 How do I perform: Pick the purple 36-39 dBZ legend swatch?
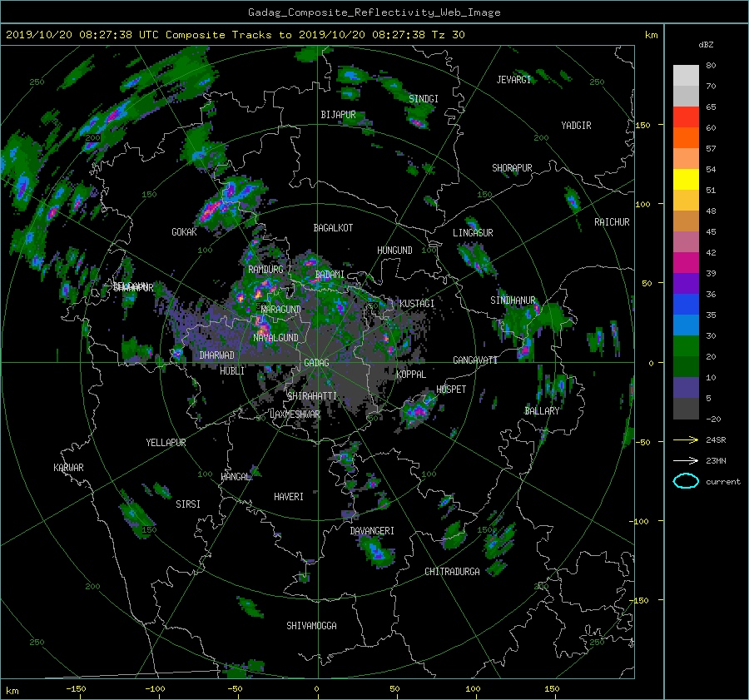pyautogui.click(x=686, y=283)
